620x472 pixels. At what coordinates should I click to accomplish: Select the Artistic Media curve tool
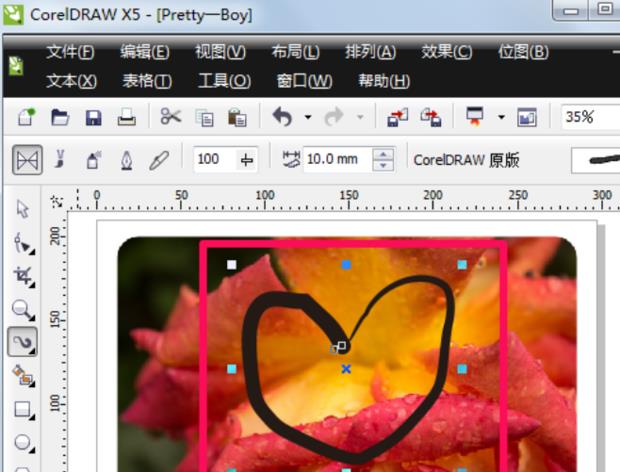tap(23, 342)
